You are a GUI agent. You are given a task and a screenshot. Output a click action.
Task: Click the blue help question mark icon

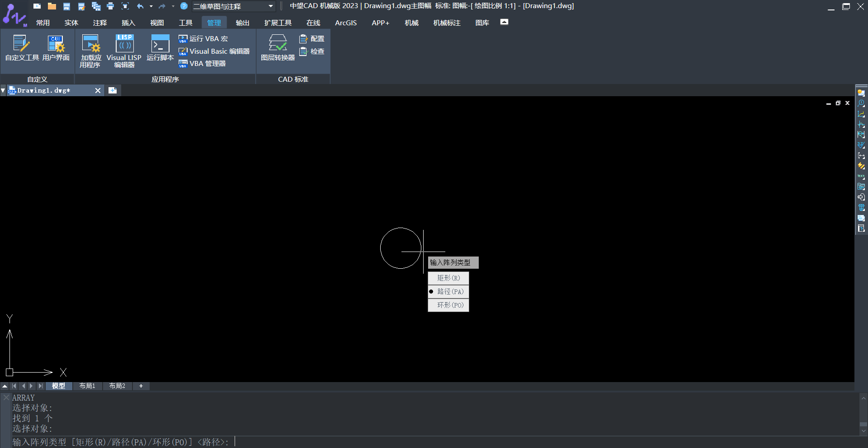click(184, 6)
